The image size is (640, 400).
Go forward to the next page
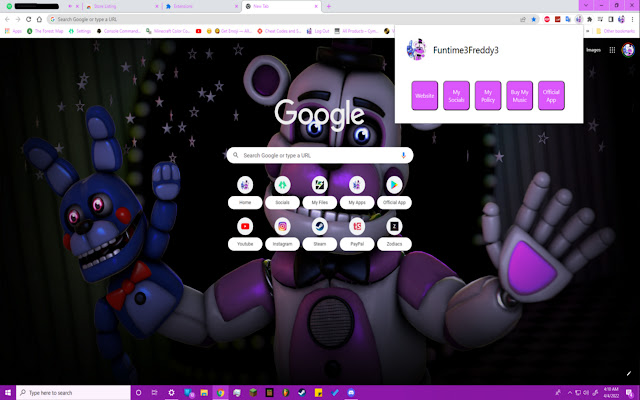18,19
